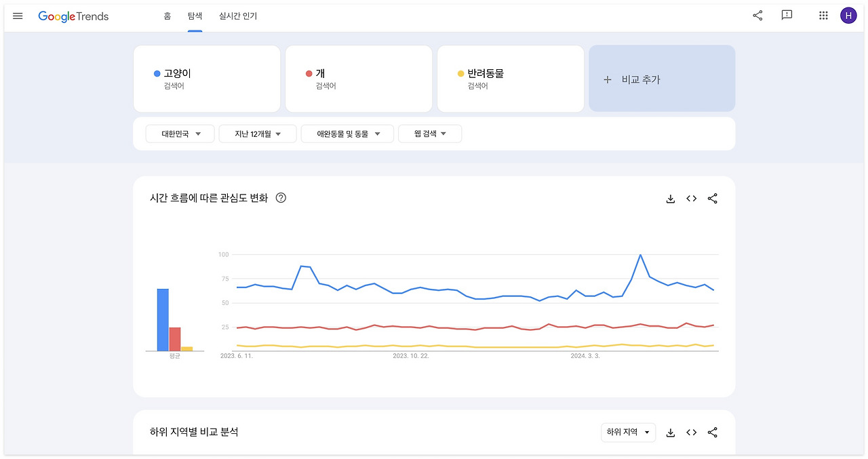
Task: Open the hamburger main menu
Action: click(x=18, y=16)
